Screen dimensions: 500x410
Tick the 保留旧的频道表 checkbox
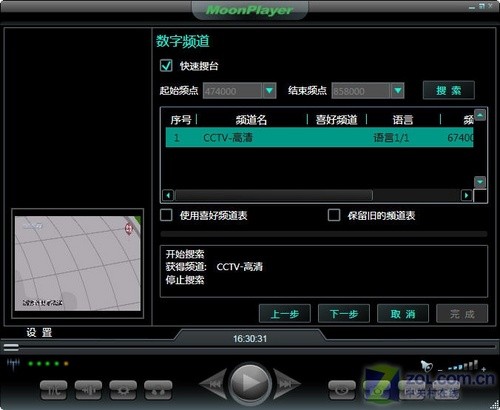334,215
